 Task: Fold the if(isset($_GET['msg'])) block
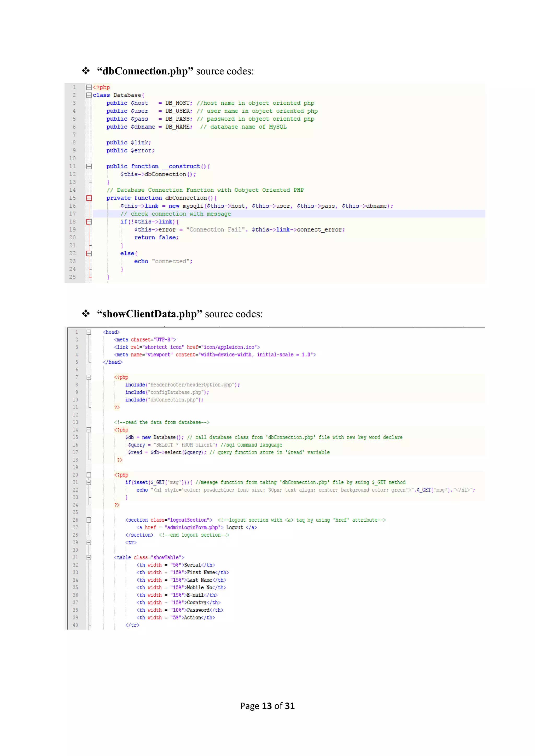point(89,482)
